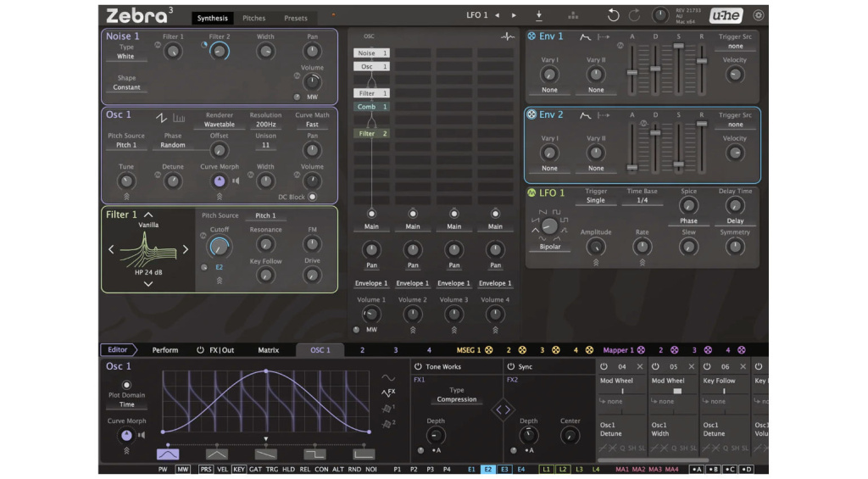Open the Renderer dropdown showing Wavetable
Viewport: 868px width, 479px height.
[x=219, y=125]
